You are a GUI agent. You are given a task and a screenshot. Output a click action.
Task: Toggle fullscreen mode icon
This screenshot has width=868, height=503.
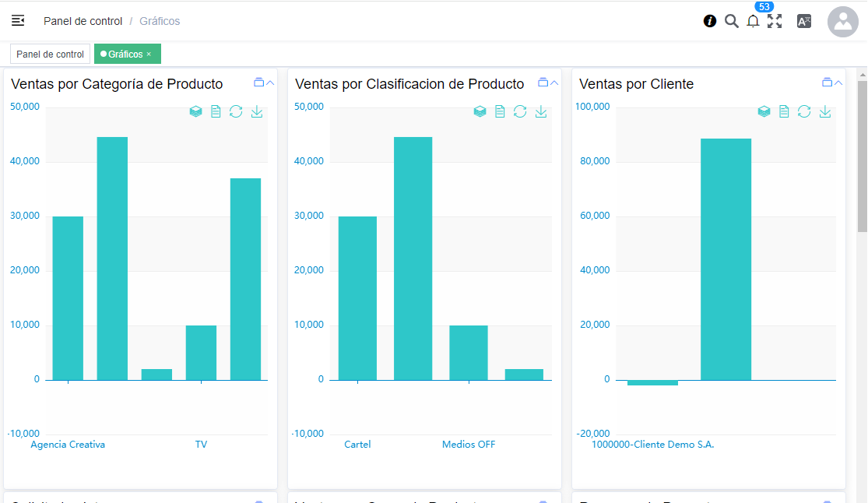(775, 21)
